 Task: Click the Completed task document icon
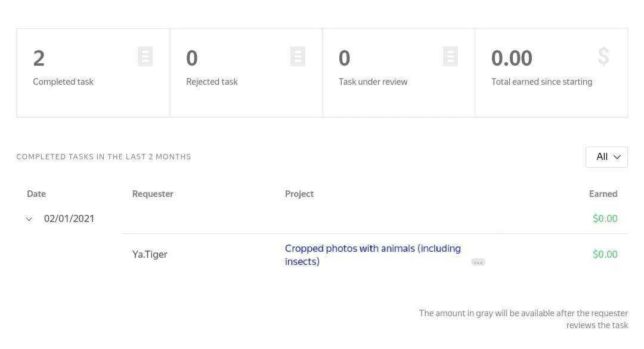(x=145, y=56)
